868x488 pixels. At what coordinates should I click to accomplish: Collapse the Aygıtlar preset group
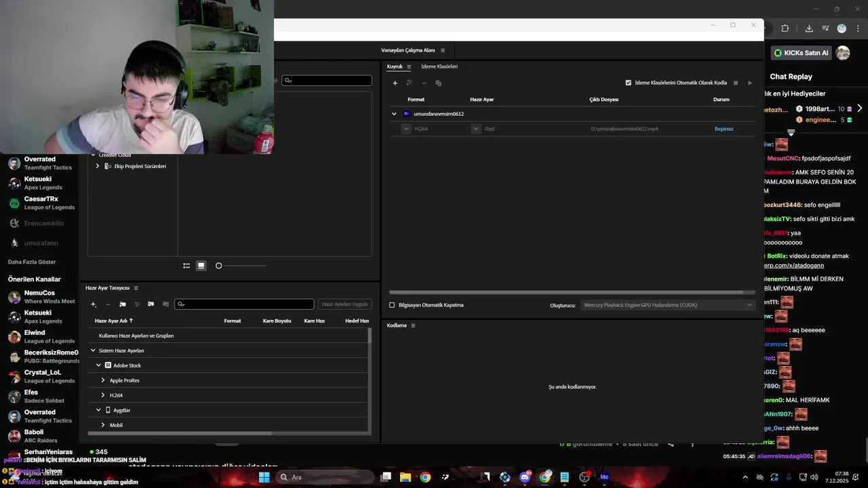98,410
